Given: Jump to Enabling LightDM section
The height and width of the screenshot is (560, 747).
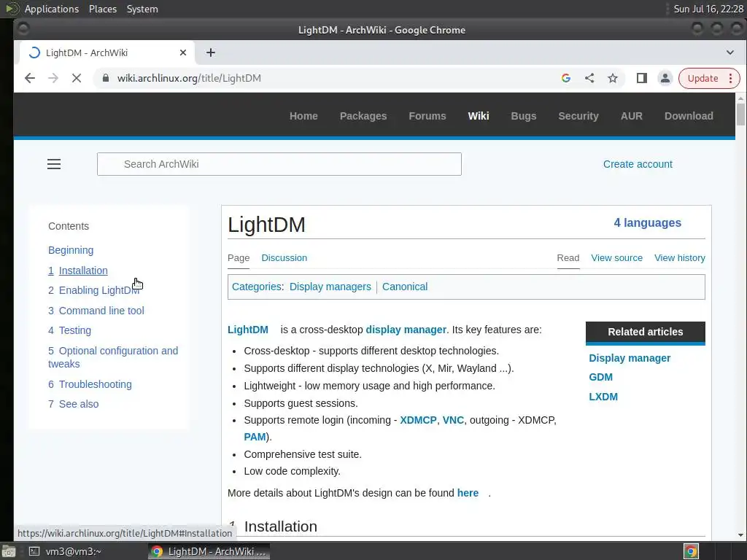Looking at the screenshot, I should coord(94,290).
